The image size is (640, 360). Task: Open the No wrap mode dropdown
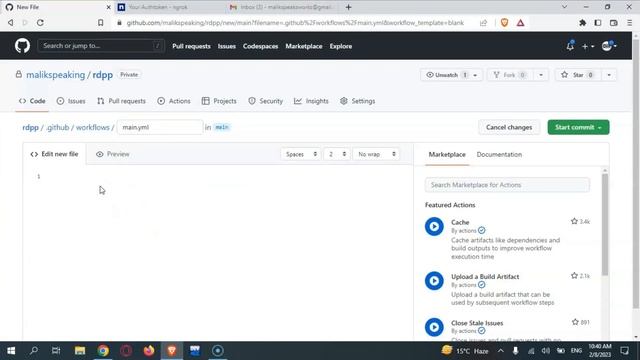pos(376,154)
